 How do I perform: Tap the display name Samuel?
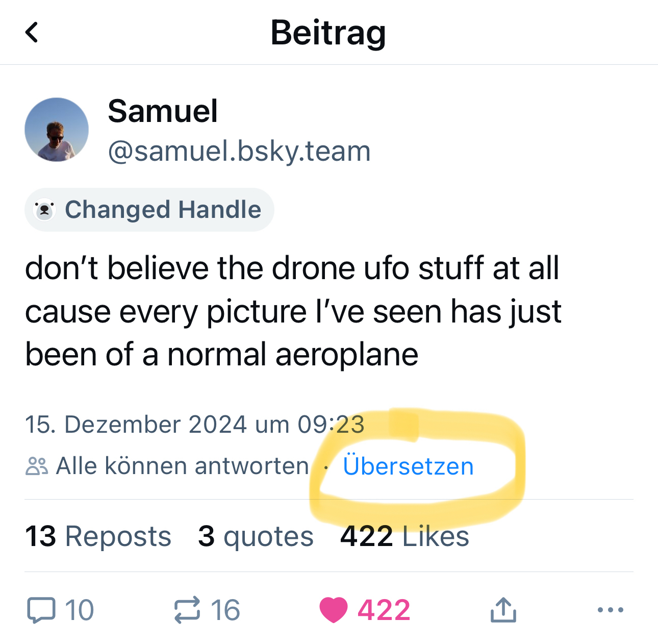[163, 111]
